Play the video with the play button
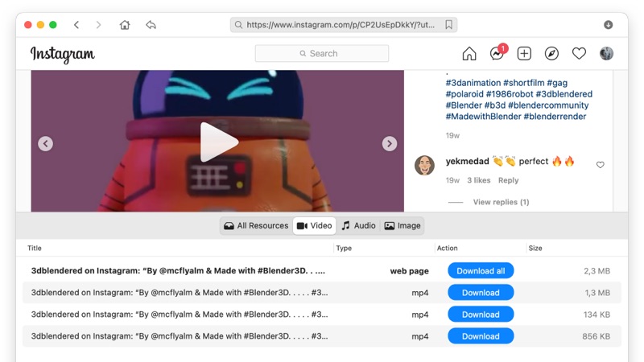Screen dimensions: 644x362 (x=218, y=142)
